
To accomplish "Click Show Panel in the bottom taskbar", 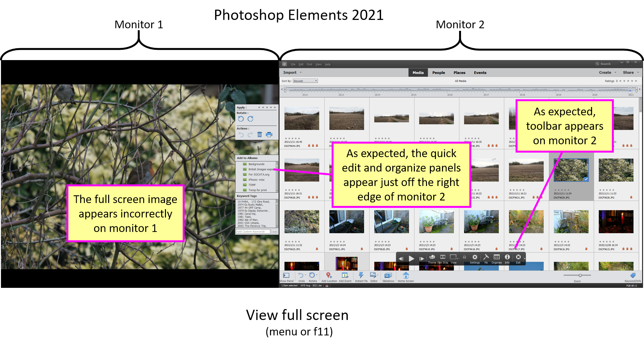I will tap(286, 275).
